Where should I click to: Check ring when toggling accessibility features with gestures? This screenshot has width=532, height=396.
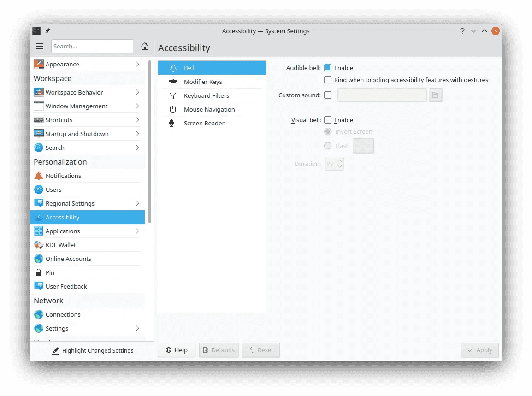(x=327, y=80)
